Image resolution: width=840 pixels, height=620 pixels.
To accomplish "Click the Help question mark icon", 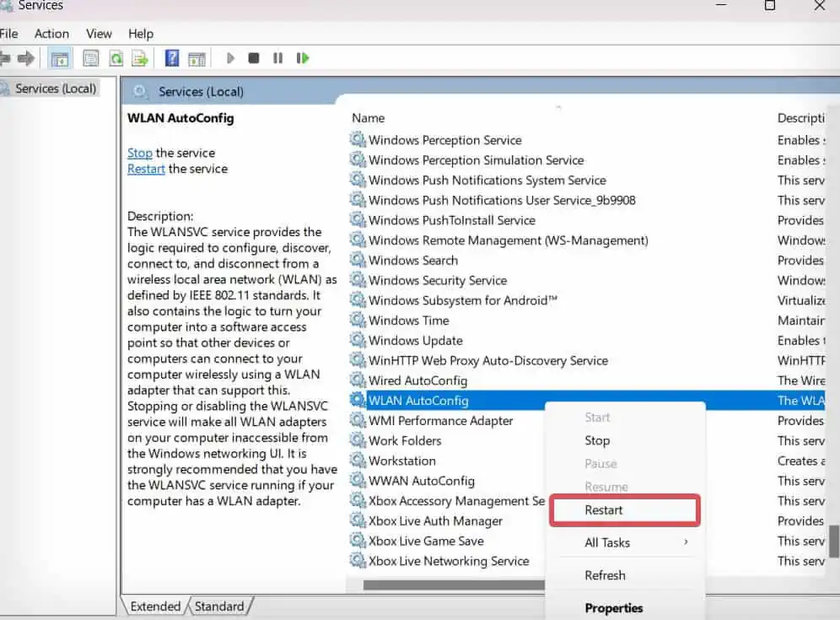I will point(170,57).
